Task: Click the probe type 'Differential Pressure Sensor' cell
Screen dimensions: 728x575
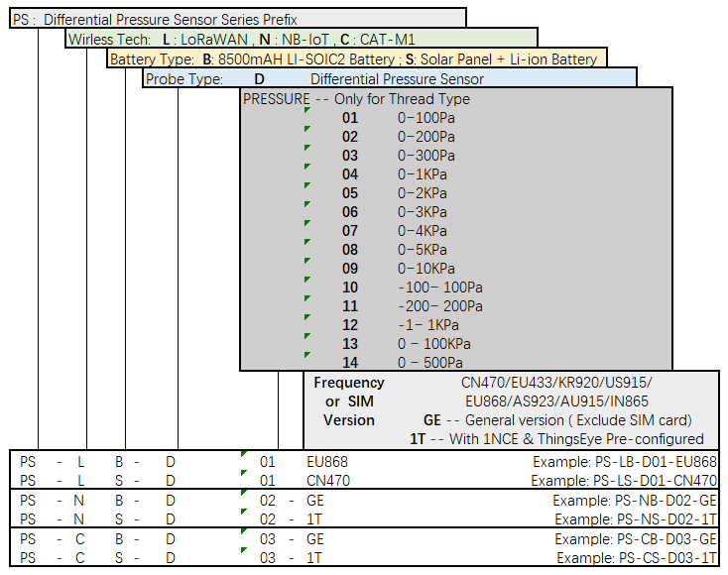Action: (x=397, y=79)
